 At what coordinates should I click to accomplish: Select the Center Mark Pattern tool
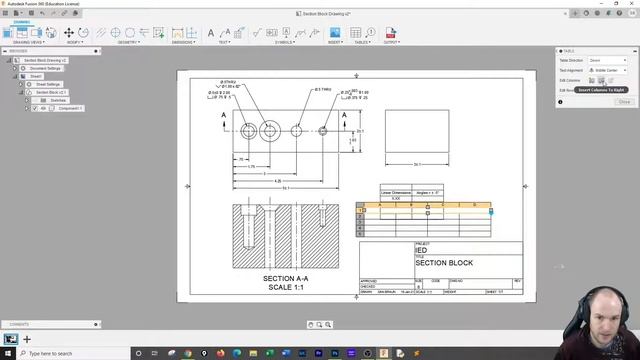point(130,33)
